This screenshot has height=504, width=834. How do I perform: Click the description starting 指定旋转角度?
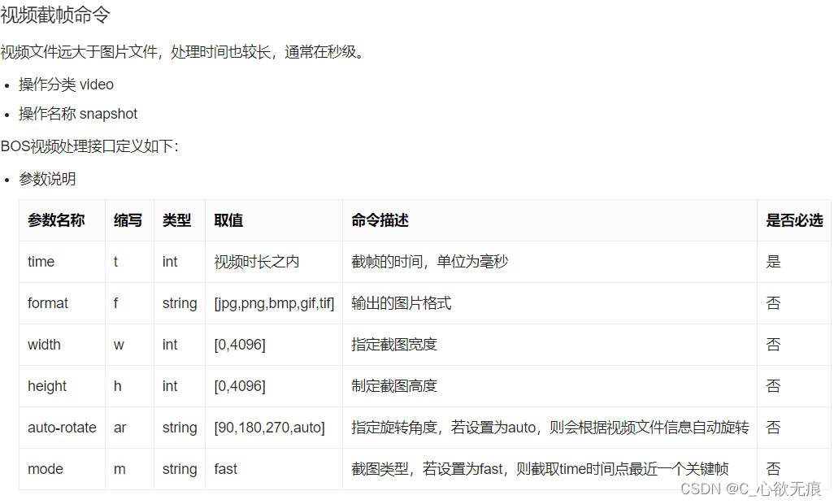tap(550, 428)
